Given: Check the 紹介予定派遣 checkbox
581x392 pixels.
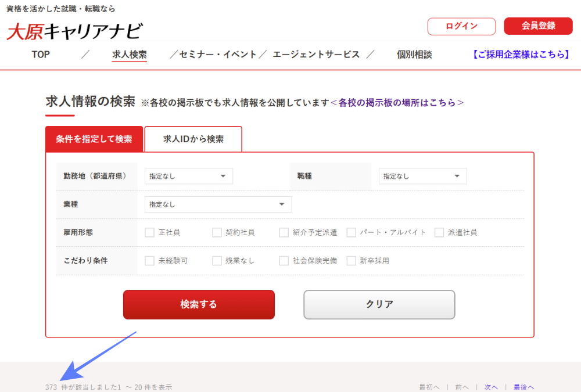Looking at the screenshot, I should pos(284,232).
